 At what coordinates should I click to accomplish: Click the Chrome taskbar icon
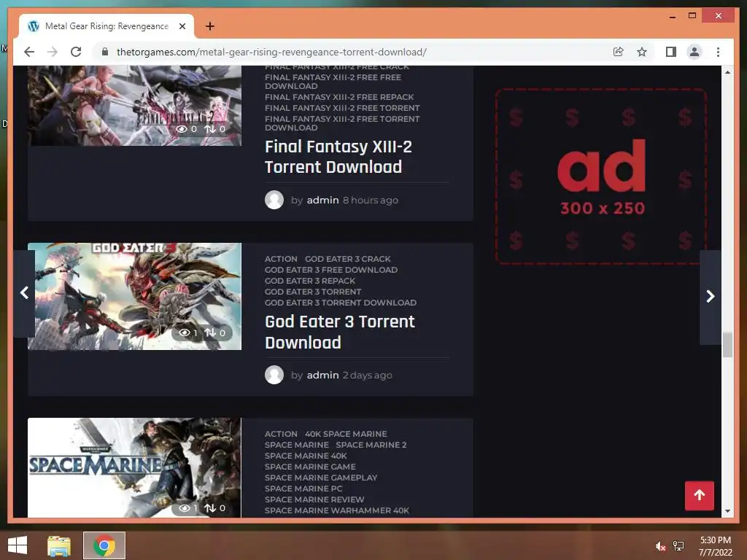104,545
